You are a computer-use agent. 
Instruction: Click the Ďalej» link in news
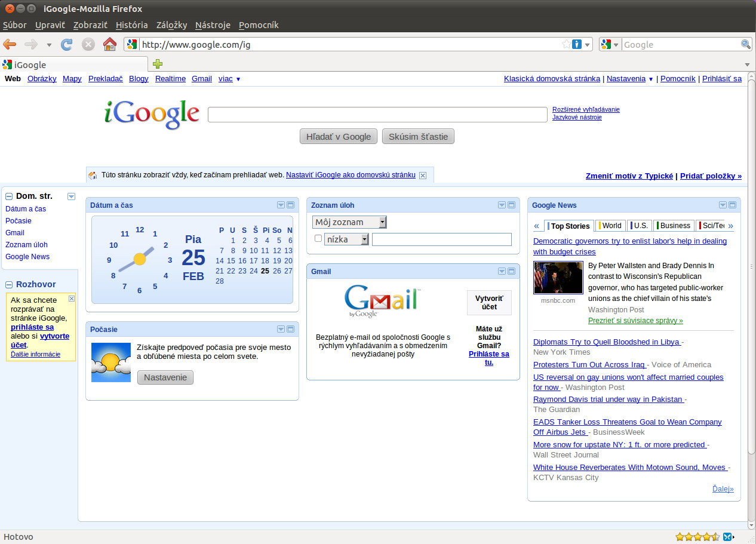[x=723, y=489]
